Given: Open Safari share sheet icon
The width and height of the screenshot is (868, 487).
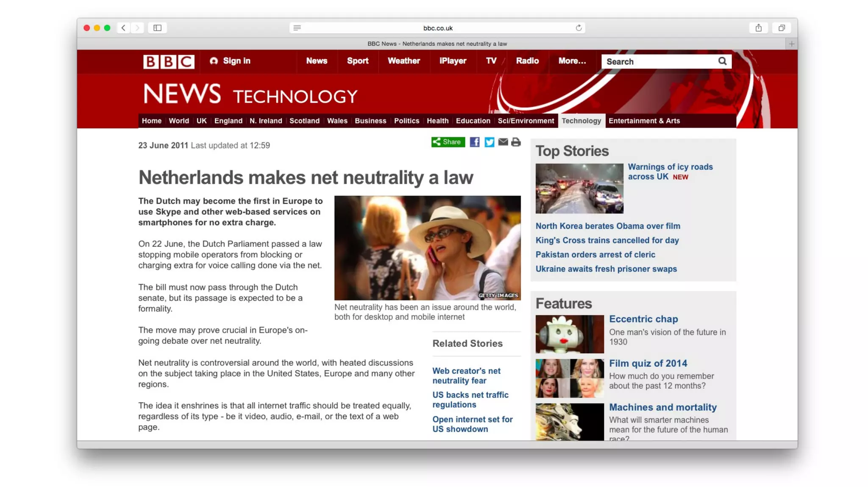Looking at the screenshot, I should tap(759, 28).
